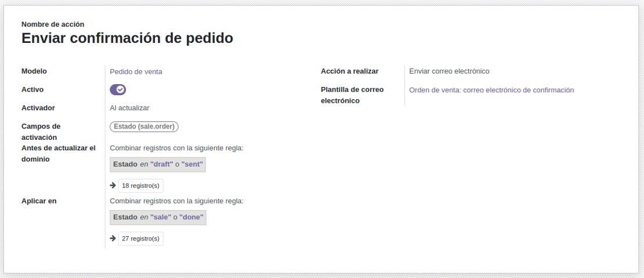Select the Estado en "sale" o "done" rule
Image resolution: width=644 pixels, height=278 pixels.
(x=158, y=217)
